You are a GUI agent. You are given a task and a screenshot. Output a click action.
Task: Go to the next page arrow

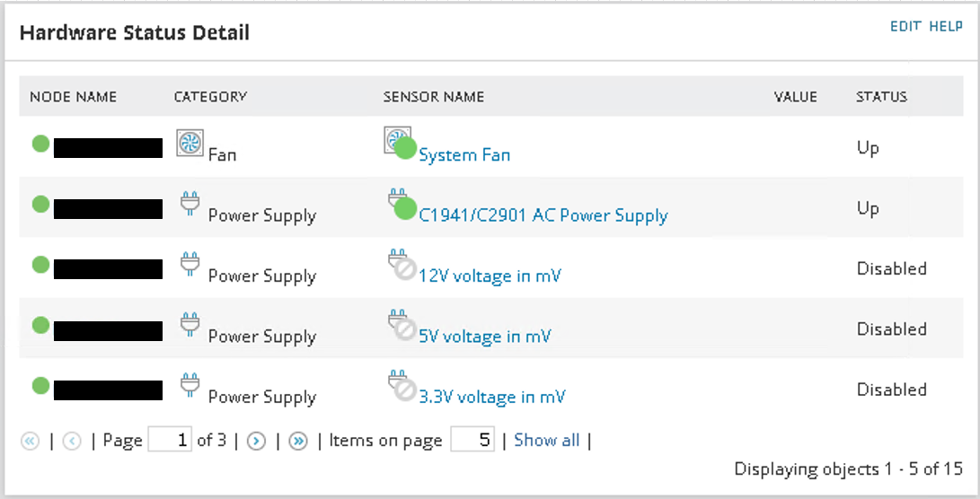click(256, 441)
